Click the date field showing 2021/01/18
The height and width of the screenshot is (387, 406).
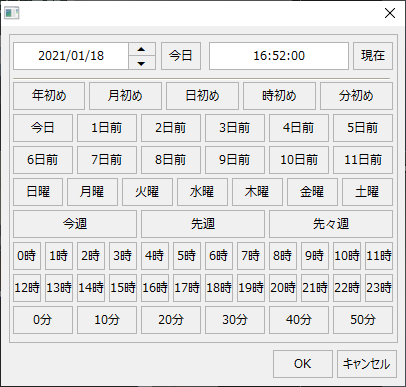71,56
